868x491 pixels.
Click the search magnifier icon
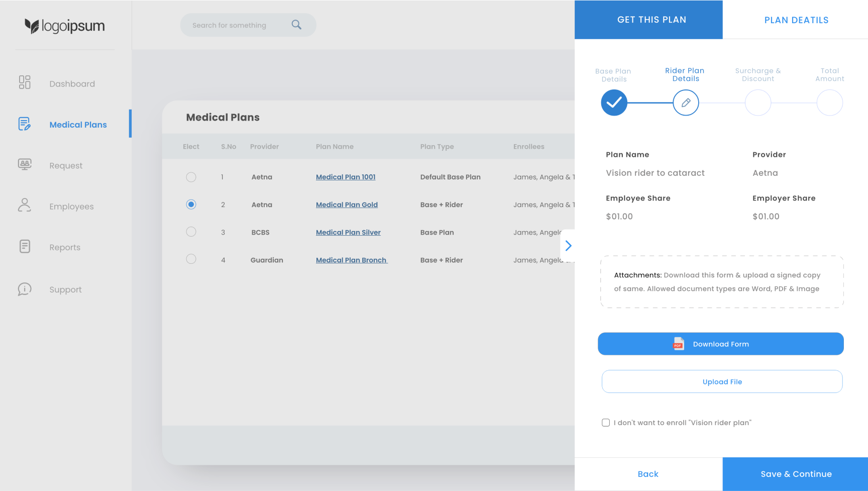pyautogui.click(x=296, y=25)
